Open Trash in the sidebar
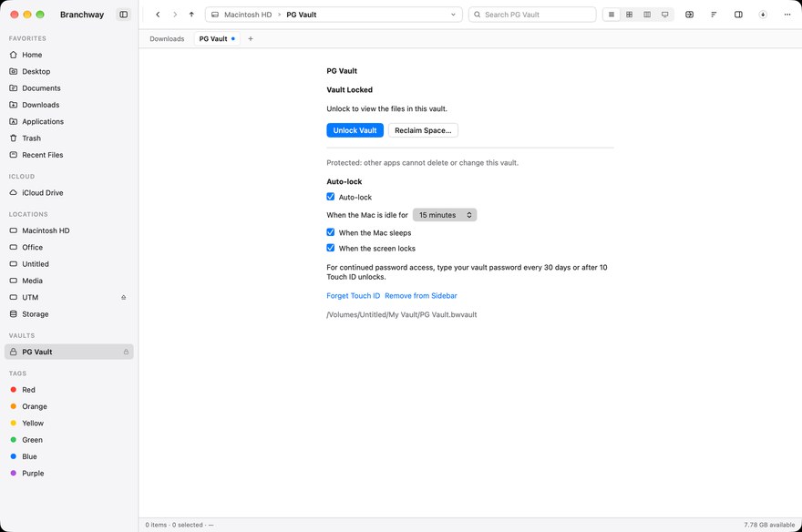The height and width of the screenshot is (532, 802). point(69,138)
